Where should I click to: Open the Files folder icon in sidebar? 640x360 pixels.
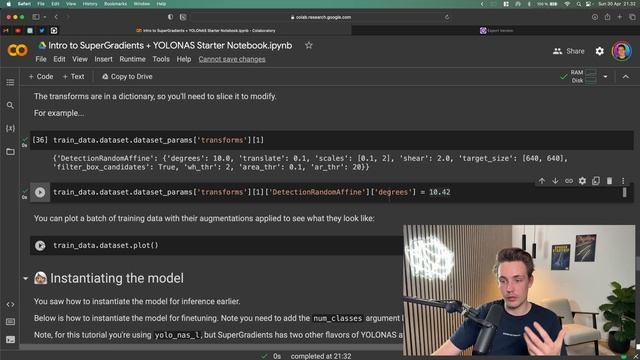(x=10, y=151)
